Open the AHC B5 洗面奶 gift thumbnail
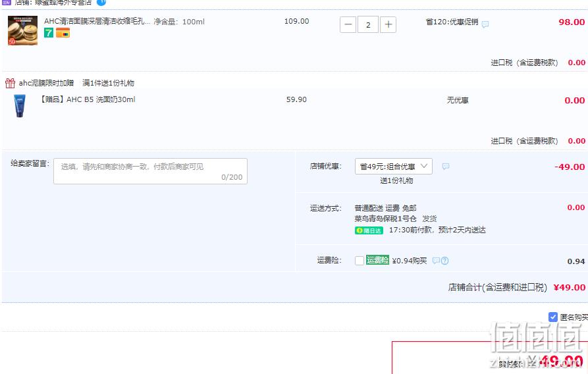The image size is (588, 374). point(20,106)
